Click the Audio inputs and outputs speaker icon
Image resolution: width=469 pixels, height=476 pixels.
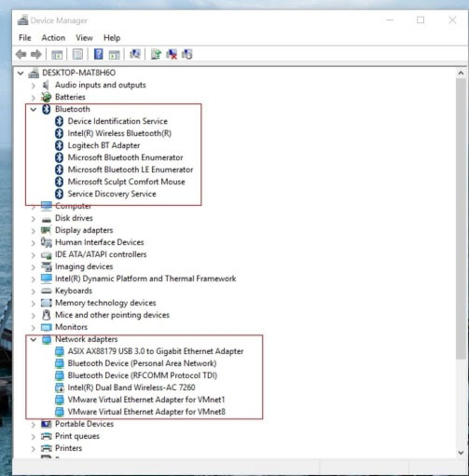click(x=46, y=85)
